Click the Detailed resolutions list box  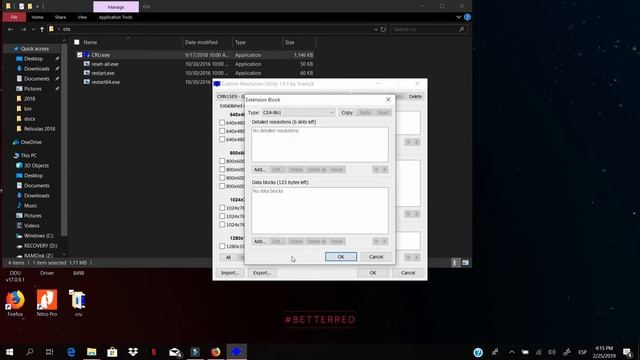[x=320, y=144]
